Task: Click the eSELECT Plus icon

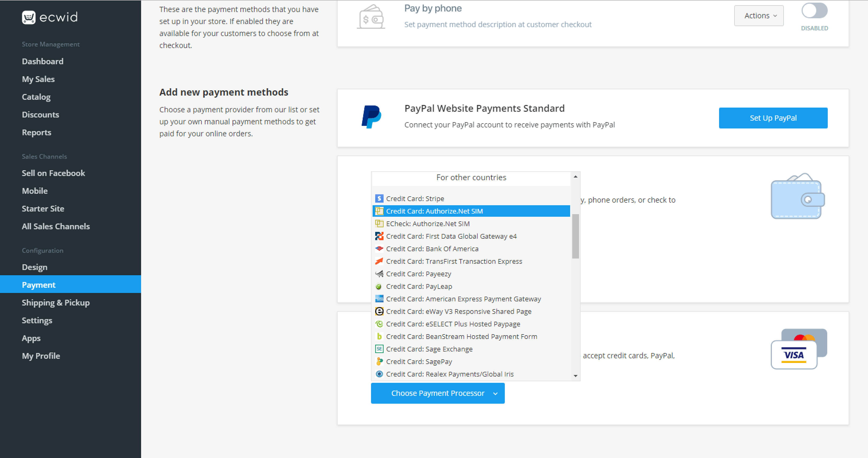Action: click(x=379, y=324)
